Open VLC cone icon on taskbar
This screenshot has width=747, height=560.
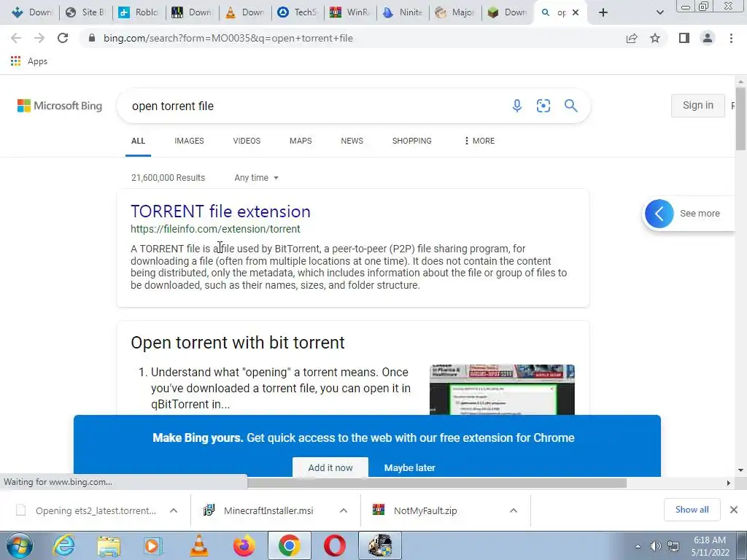[198, 545]
